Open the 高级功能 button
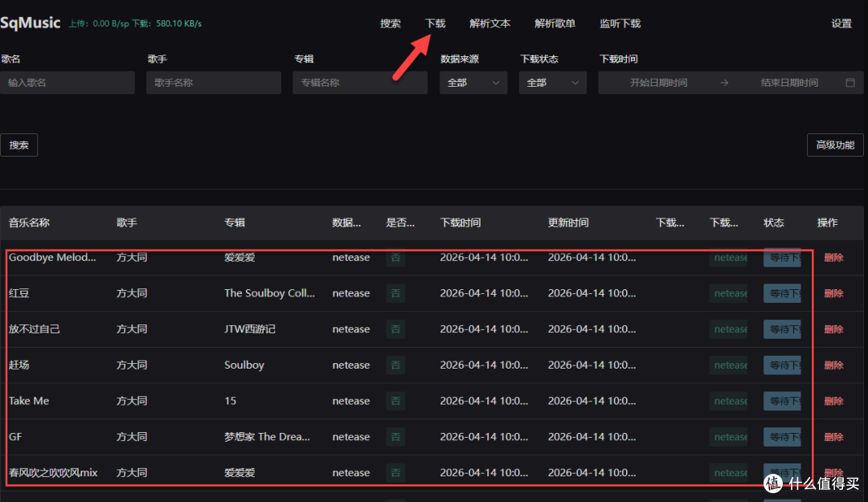Screen dimensions: 868x502 [x=835, y=145]
